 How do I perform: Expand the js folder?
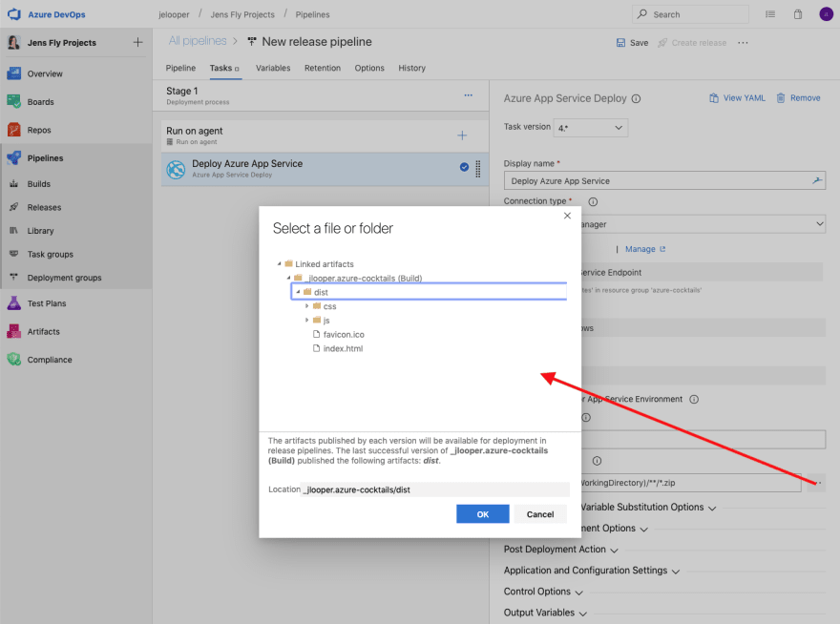point(307,320)
